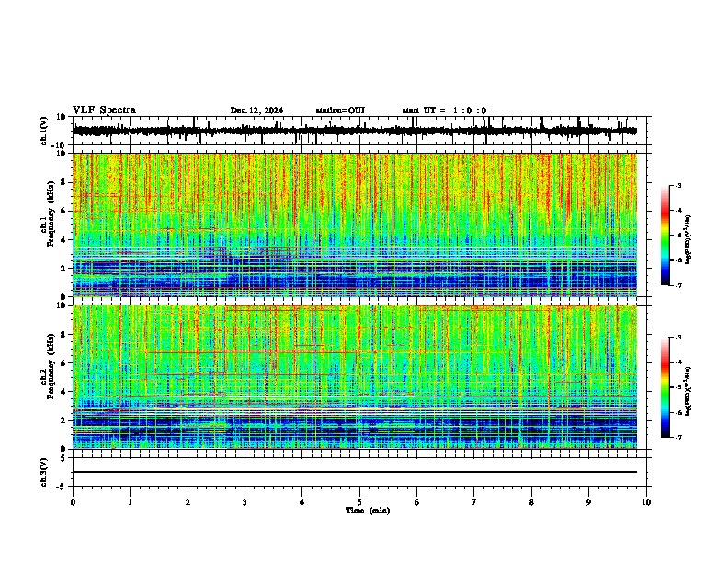Select the "Time (min)" axis label

(x=368, y=511)
